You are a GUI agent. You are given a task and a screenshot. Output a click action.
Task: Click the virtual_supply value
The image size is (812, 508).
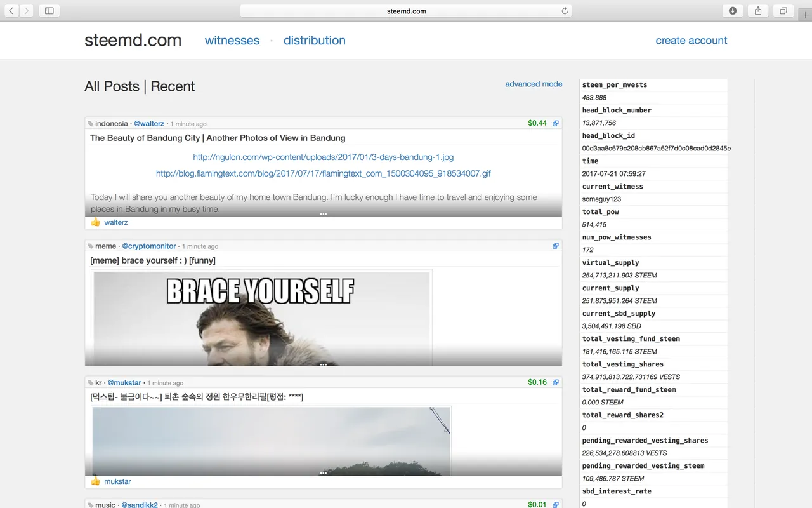coord(620,276)
